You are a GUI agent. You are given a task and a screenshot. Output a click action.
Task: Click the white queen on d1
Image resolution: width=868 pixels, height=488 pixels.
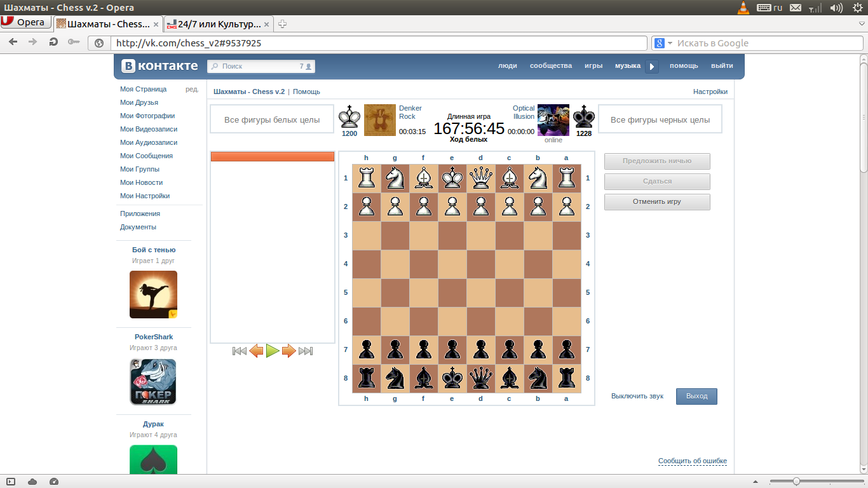pos(481,179)
